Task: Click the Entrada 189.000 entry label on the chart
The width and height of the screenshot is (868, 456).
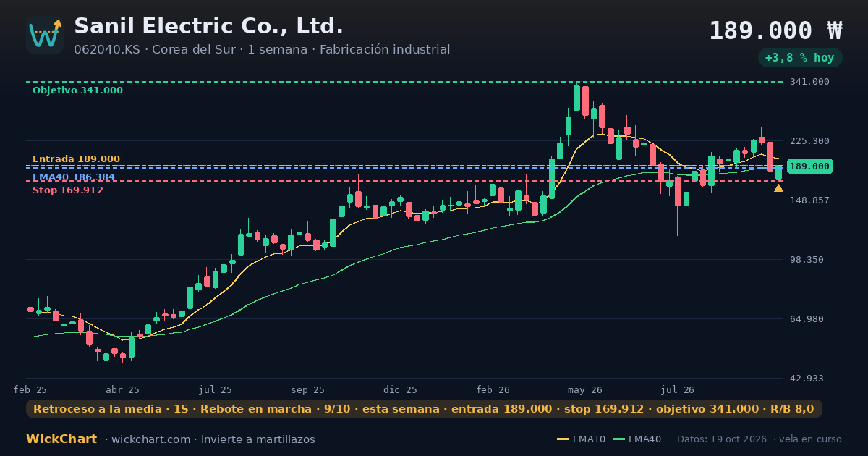Action: click(76, 159)
